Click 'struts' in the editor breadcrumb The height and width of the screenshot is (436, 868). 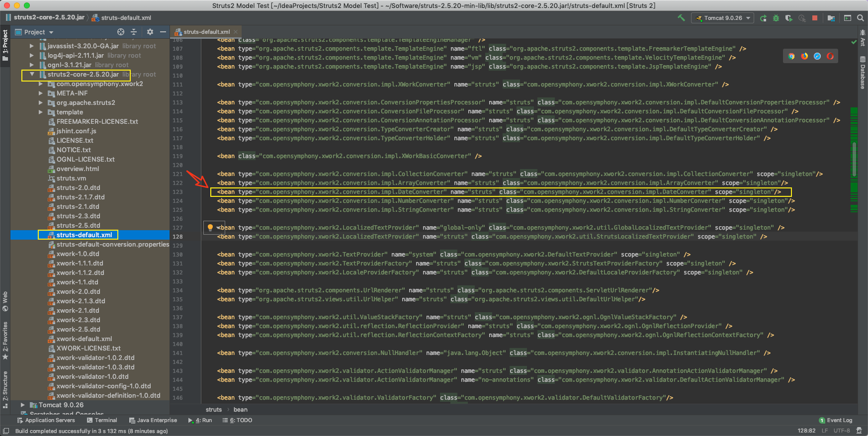214,410
